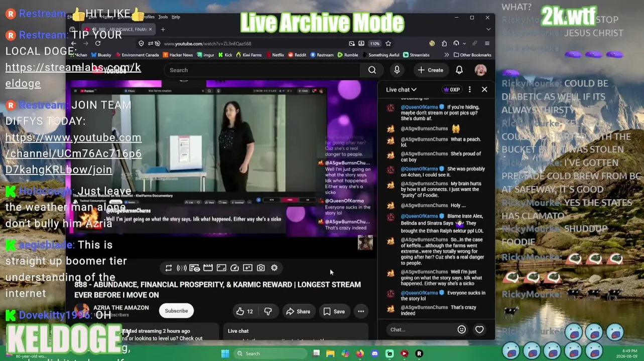Open the imgur bookmark

(206, 55)
